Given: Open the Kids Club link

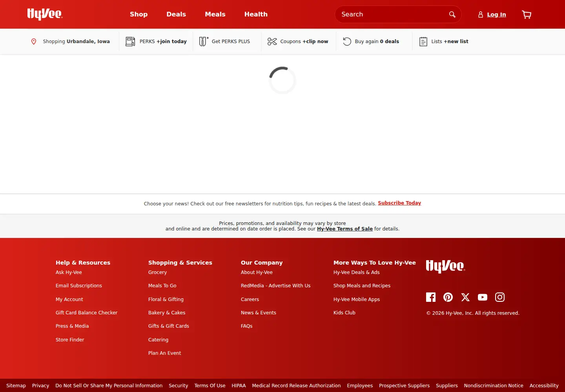Looking at the screenshot, I should (x=344, y=313).
